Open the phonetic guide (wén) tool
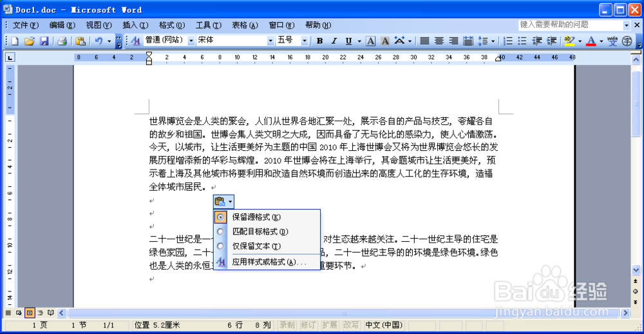 click(x=612, y=41)
